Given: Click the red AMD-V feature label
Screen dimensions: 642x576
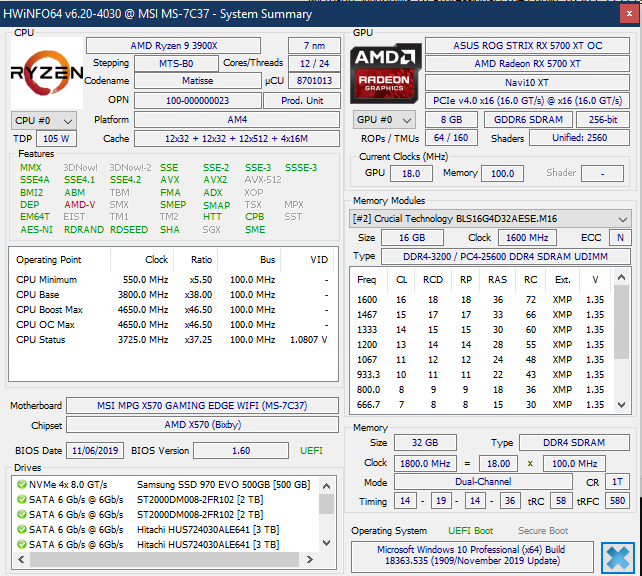Looking at the screenshot, I should (x=79, y=205).
